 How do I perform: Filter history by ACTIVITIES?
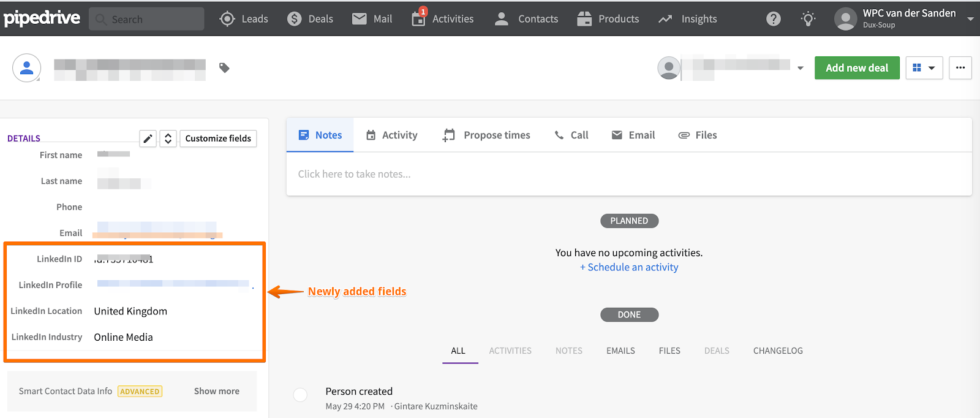coord(510,351)
